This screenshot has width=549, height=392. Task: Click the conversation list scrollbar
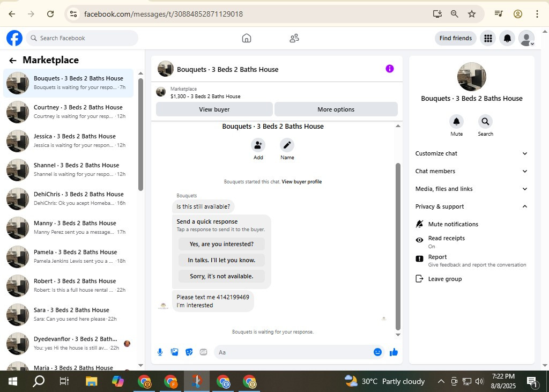pos(140,134)
